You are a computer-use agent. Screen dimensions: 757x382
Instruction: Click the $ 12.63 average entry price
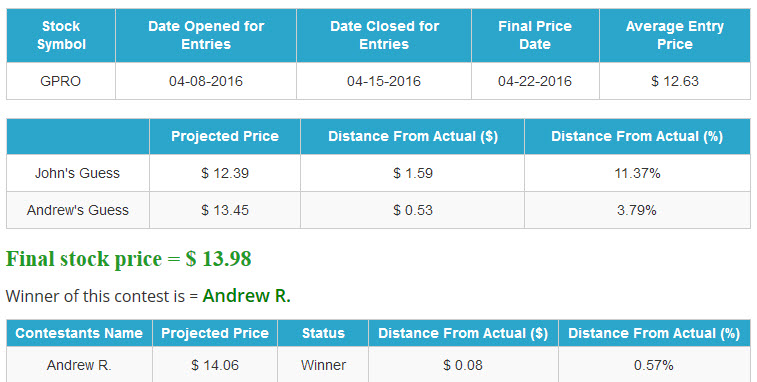click(675, 81)
